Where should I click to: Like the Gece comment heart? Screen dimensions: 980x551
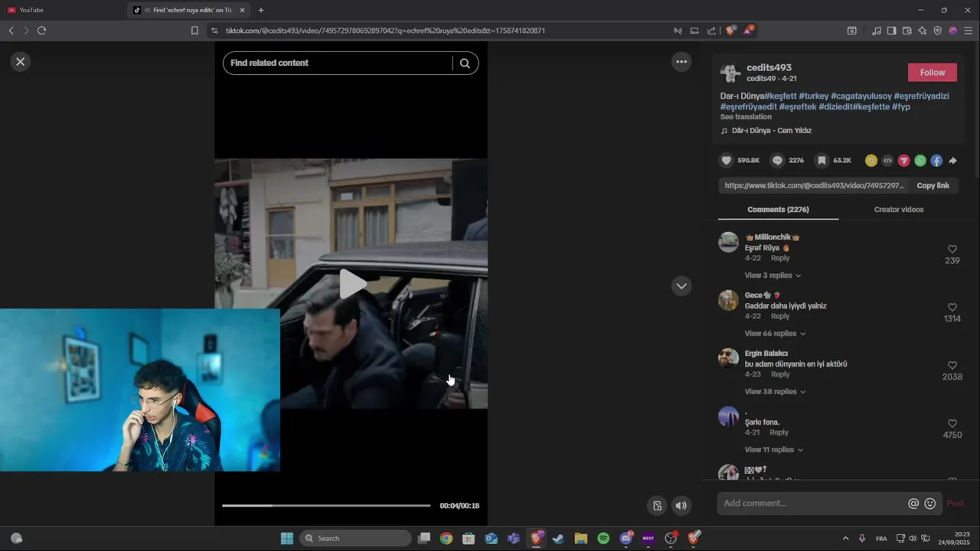[952, 308]
